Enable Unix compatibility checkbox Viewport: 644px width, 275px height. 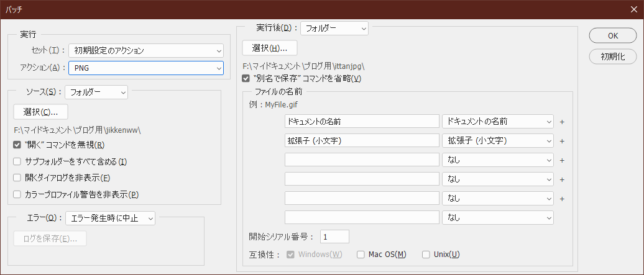coord(426,255)
